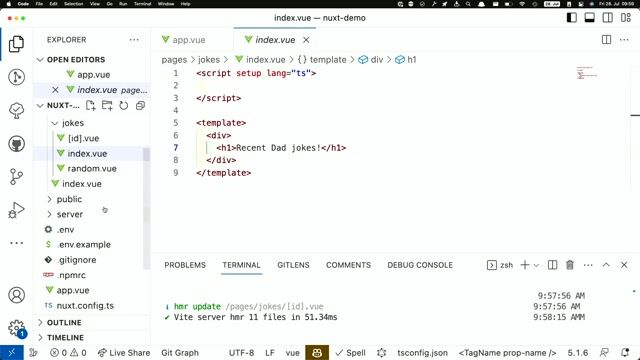Open Source Control view icon

(16, 177)
